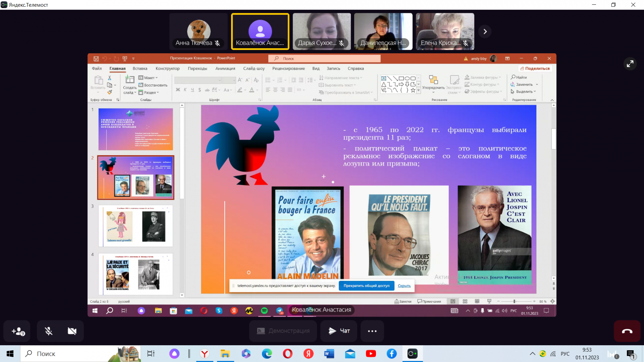The image size is (644, 362).
Task: End the call with red hangup button
Action: 627,331
